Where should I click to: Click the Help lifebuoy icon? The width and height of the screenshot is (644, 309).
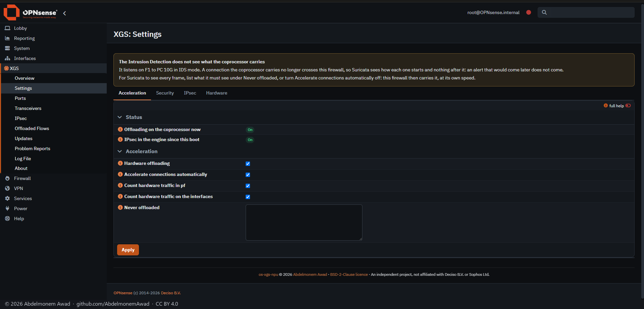click(x=7, y=219)
